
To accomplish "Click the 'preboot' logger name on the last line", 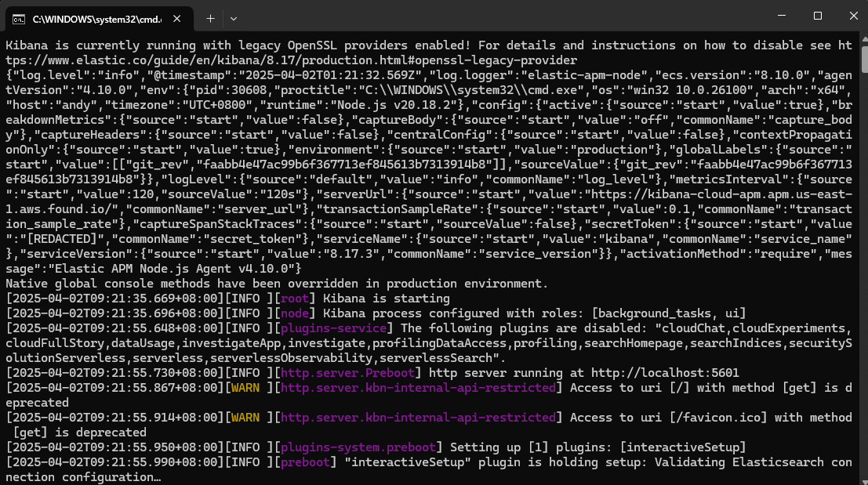I will (x=305, y=462).
